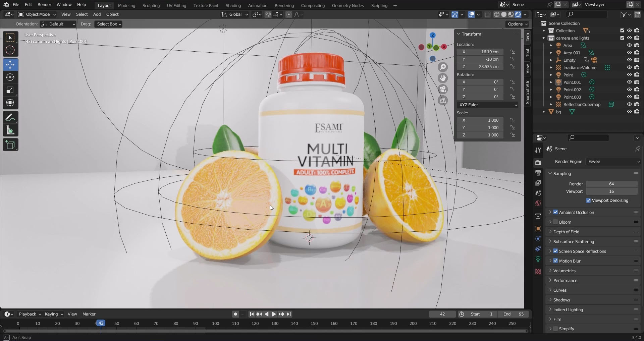Image resolution: width=644 pixels, height=341 pixels.
Task: Select the Move tool
Action: [10, 64]
